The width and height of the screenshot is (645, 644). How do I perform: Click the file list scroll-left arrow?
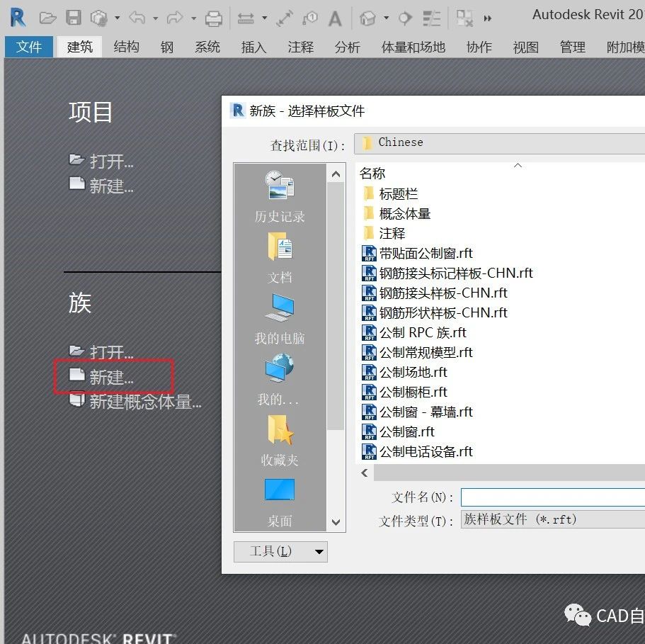(x=365, y=473)
